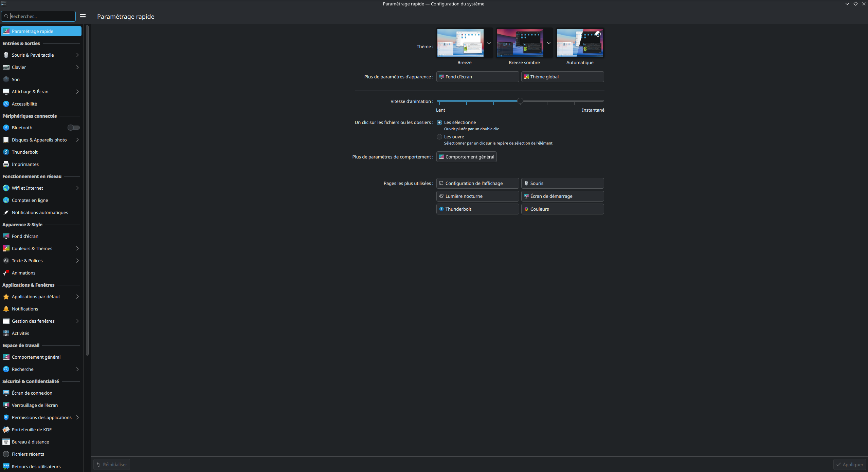Click the sidebar vertical scrollbar
868x472 pixels.
87,190
